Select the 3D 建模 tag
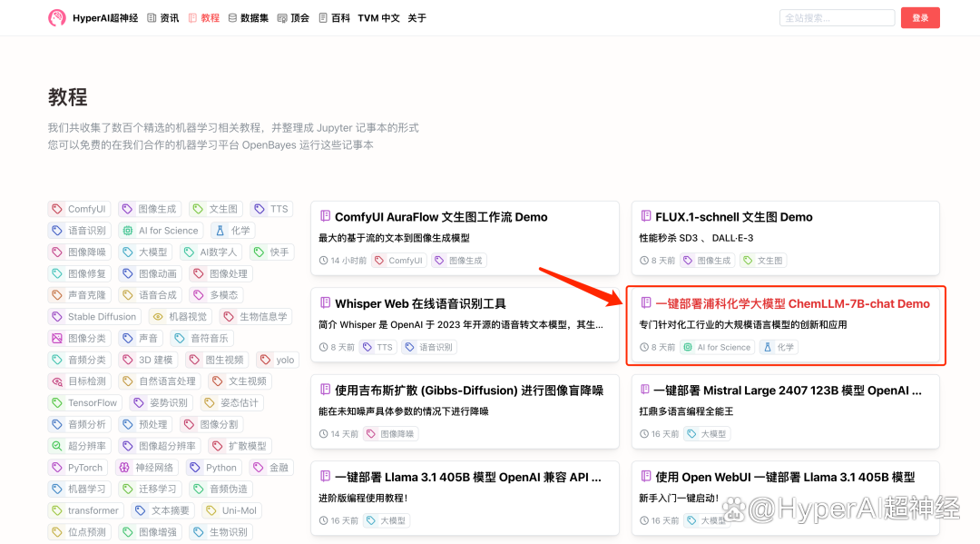 coord(148,360)
